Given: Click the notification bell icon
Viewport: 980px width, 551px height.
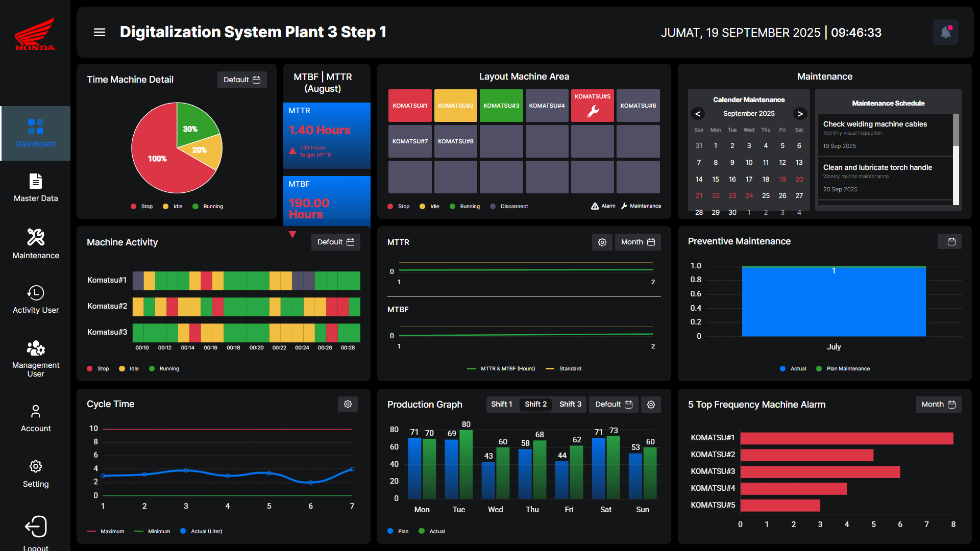Looking at the screenshot, I should 946,32.
